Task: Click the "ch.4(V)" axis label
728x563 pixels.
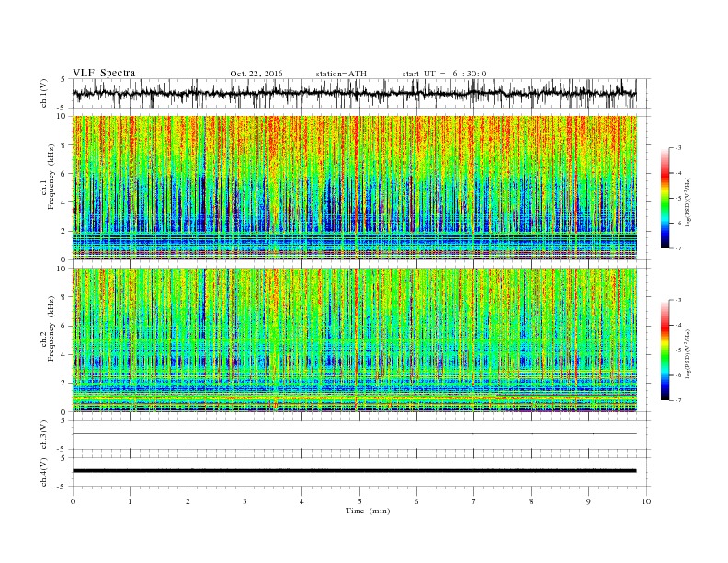Action: [44, 472]
